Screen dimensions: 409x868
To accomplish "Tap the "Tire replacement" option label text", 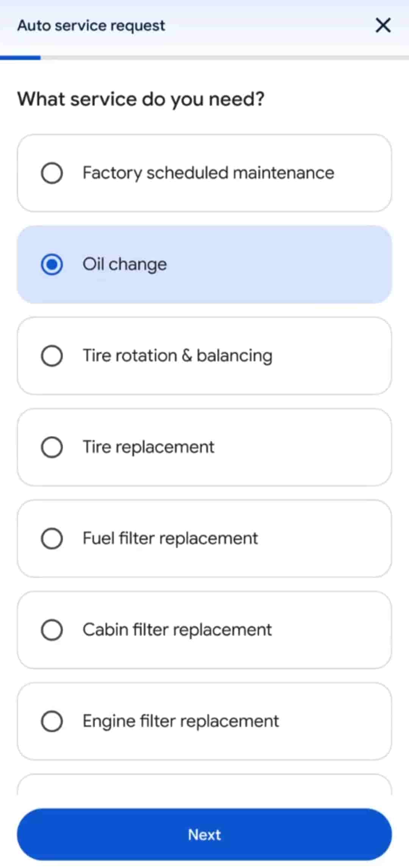I will 148,447.
